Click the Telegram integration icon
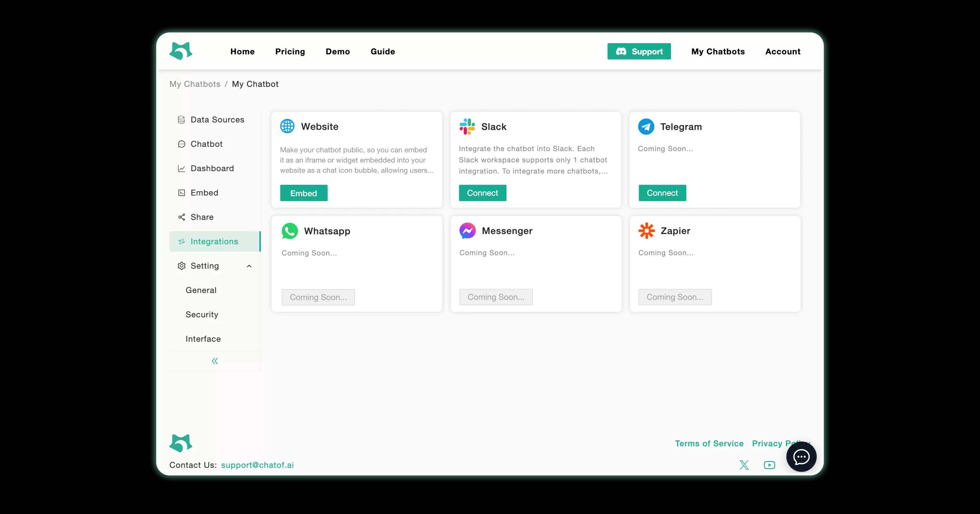 click(x=646, y=126)
